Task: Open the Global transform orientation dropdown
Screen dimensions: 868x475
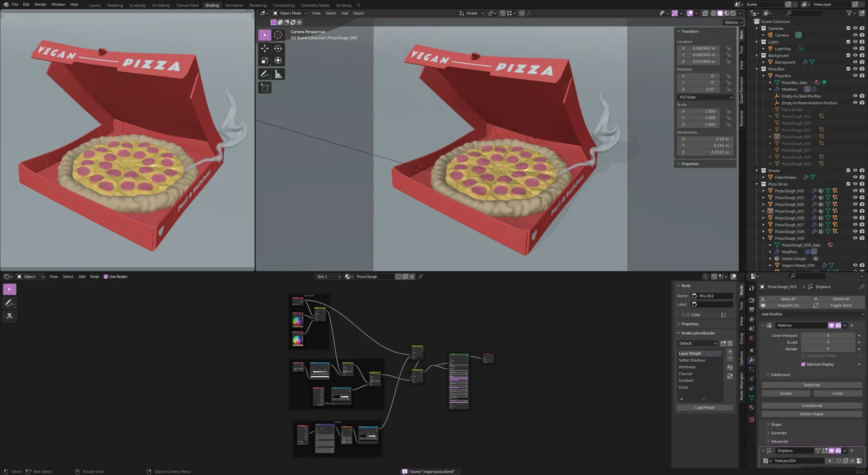Action: point(472,13)
